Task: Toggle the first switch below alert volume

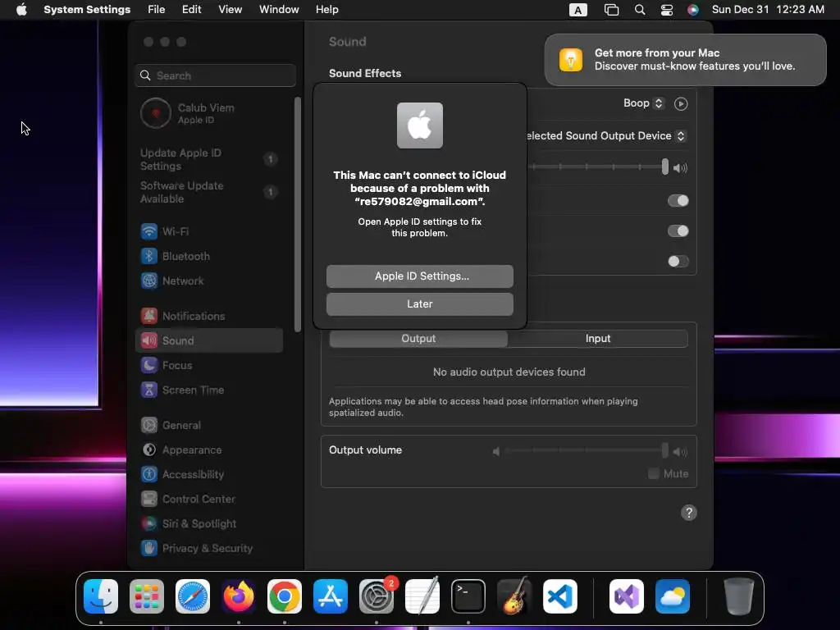Action: (x=678, y=201)
